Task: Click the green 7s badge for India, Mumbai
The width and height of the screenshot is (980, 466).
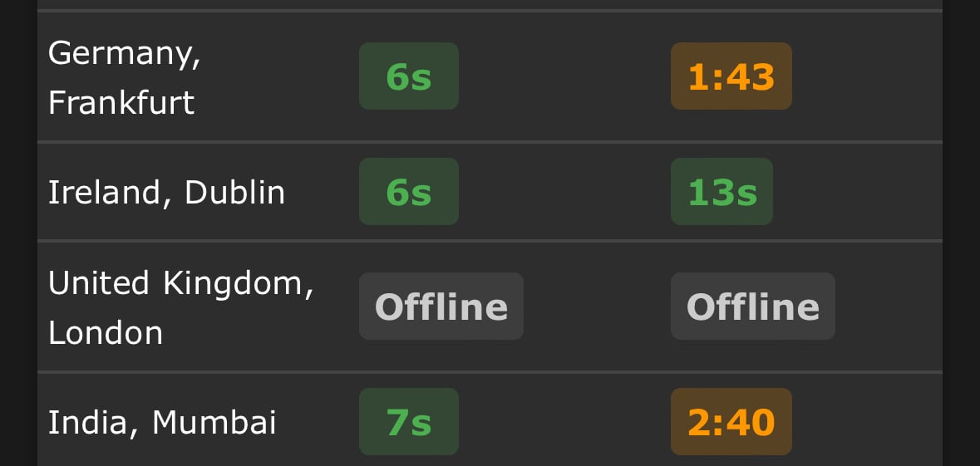Action: pos(409,422)
